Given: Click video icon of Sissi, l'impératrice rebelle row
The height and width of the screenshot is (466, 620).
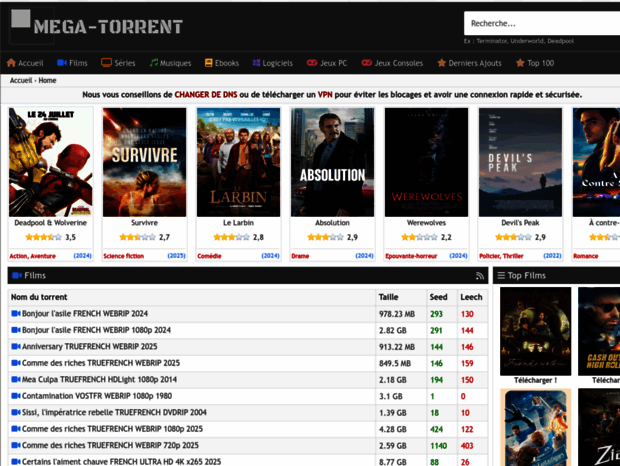Looking at the screenshot, I should point(16,412).
